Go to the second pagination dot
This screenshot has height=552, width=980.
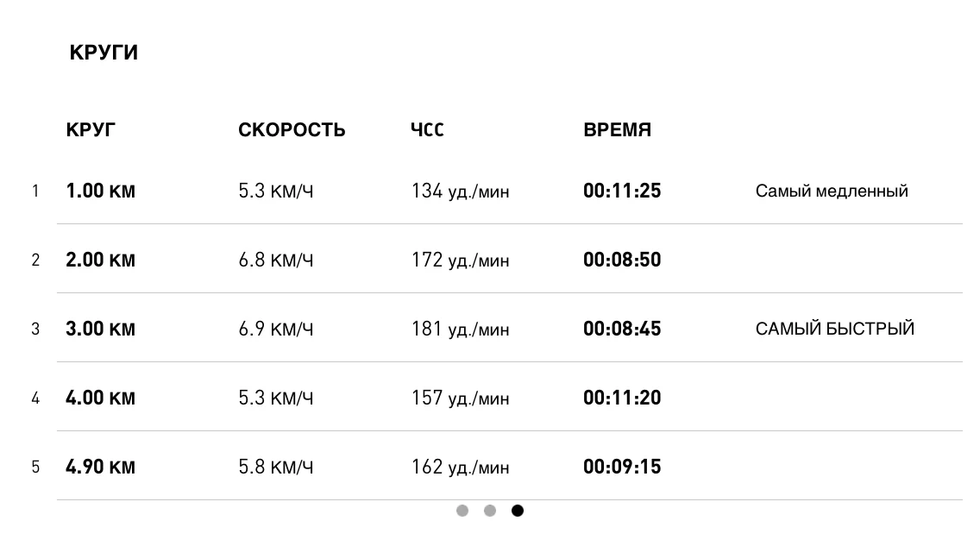(490, 511)
